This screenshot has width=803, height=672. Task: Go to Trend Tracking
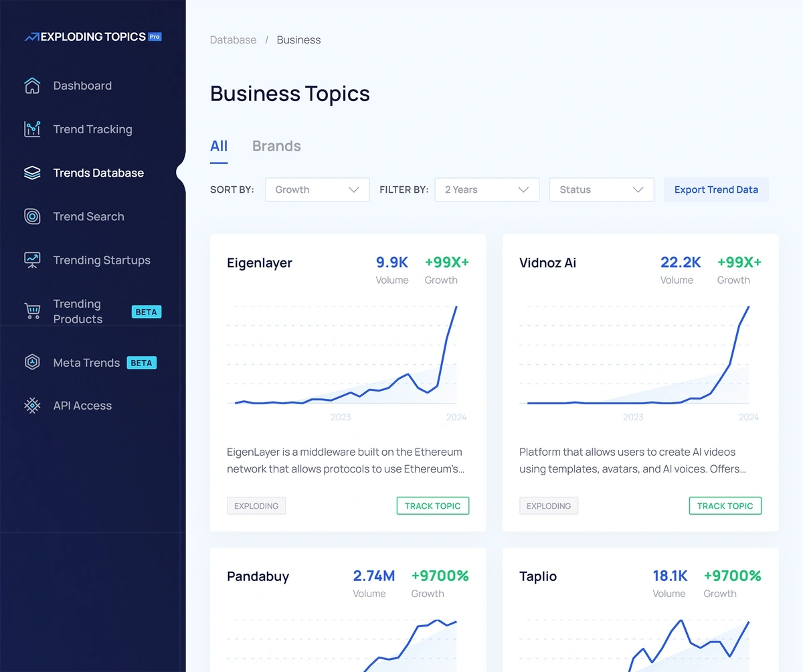point(92,129)
